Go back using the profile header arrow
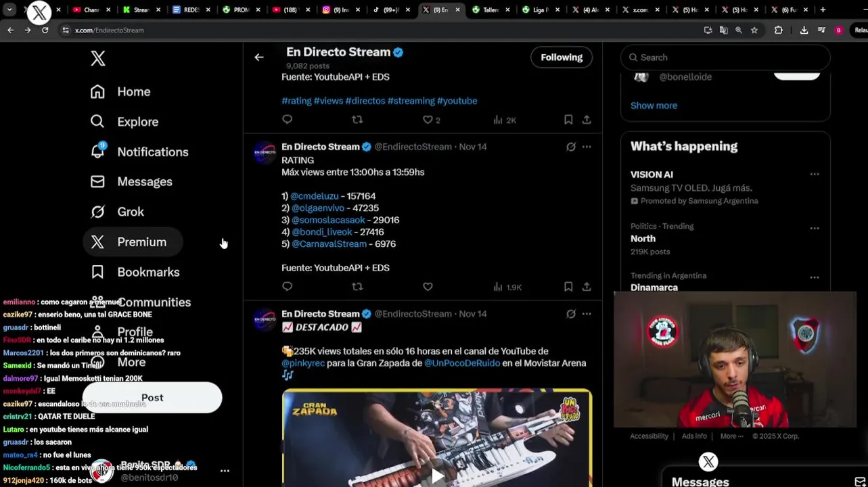The width and height of the screenshot is (868, 487). point(258,57)
